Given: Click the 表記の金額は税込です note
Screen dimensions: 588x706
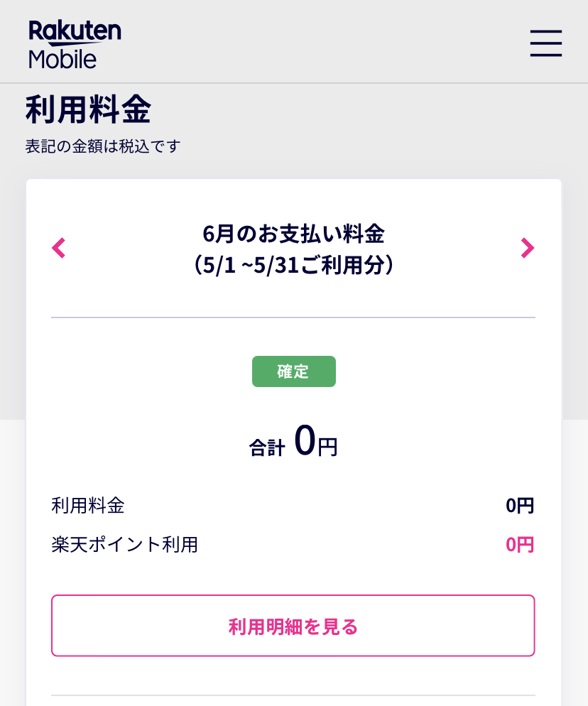Looking at the screenshot, I should [103, 146].
